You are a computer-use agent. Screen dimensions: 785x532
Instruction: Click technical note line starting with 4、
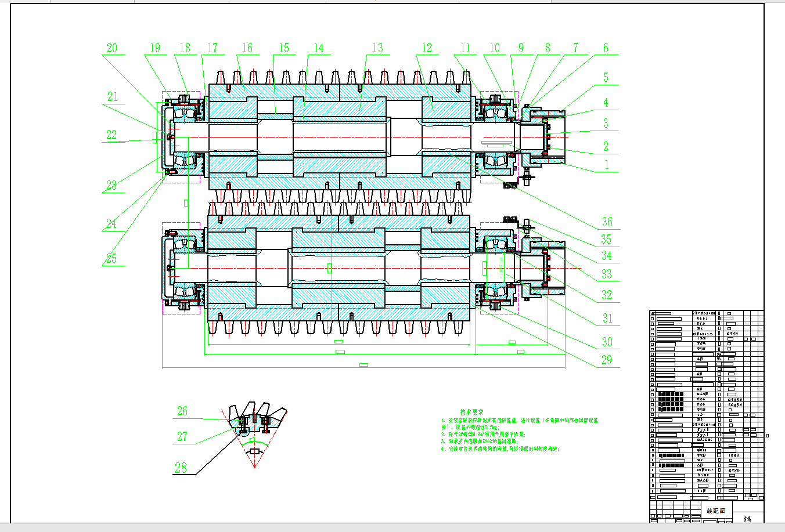pos(500,449)
